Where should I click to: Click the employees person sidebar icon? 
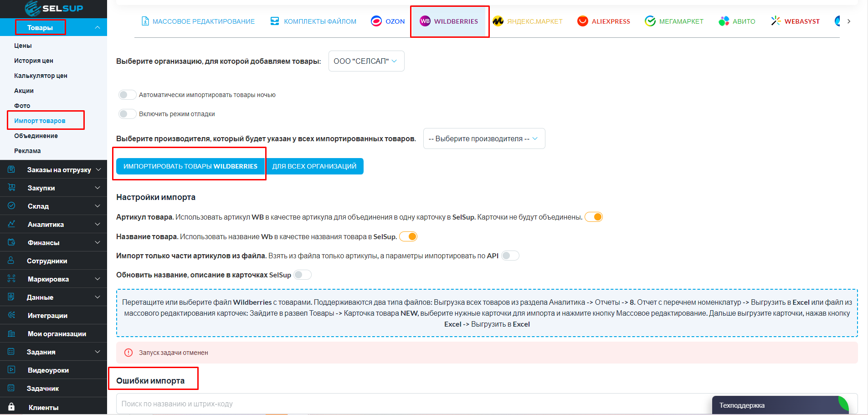(11, 261)
